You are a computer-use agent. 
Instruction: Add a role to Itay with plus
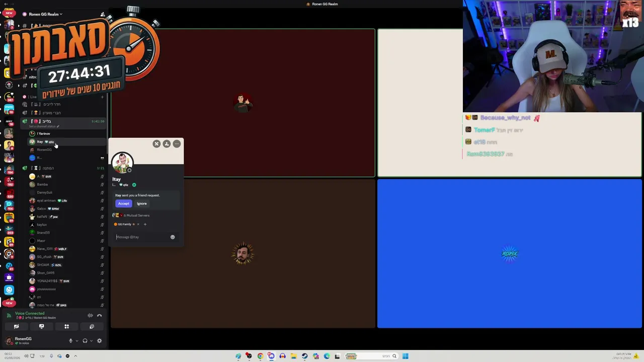(x=145, y=224)
